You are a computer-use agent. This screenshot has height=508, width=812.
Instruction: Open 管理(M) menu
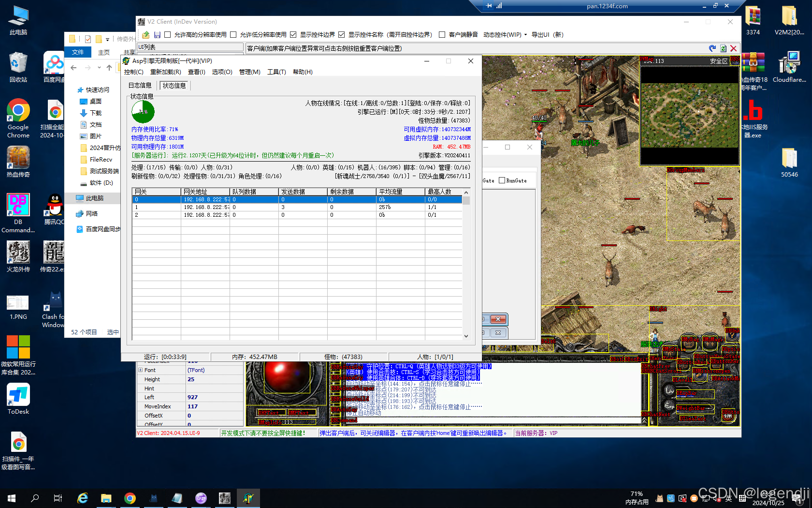tap(249, 72)
